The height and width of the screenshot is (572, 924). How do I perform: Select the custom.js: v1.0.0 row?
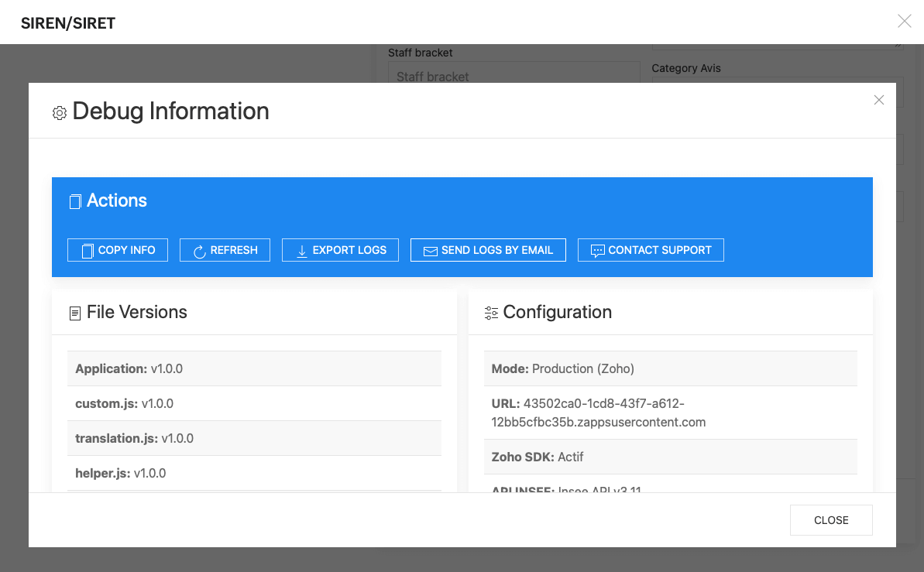(254, 403)
